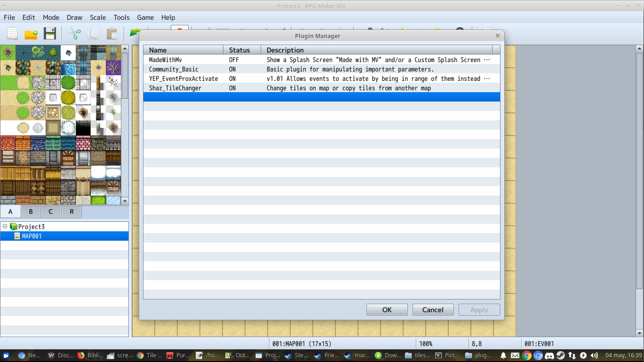Click the Cut scissors toolbar icon

pyautogui.click(x=74, y=33)
